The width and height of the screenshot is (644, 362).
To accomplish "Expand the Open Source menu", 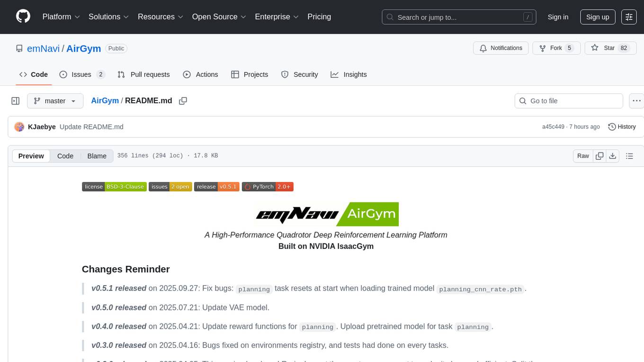I will [x=219, y=17].
